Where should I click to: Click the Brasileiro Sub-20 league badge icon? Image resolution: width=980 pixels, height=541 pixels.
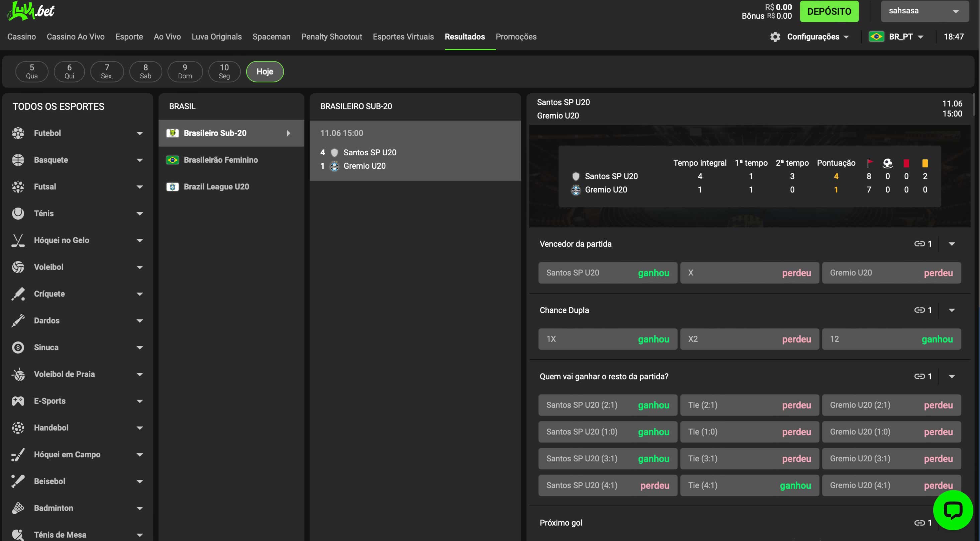172,133
